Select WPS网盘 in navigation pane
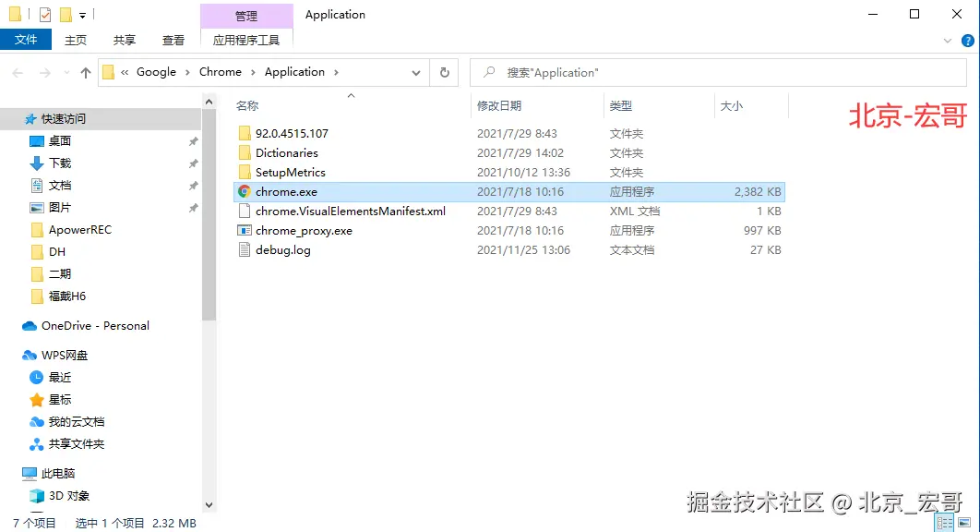The height and width of the screenshot is (532, 980). click(x=65, y=355)
